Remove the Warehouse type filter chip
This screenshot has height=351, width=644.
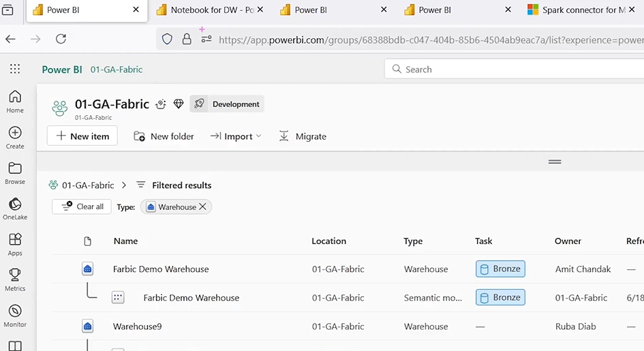click(x=202, y=207)
